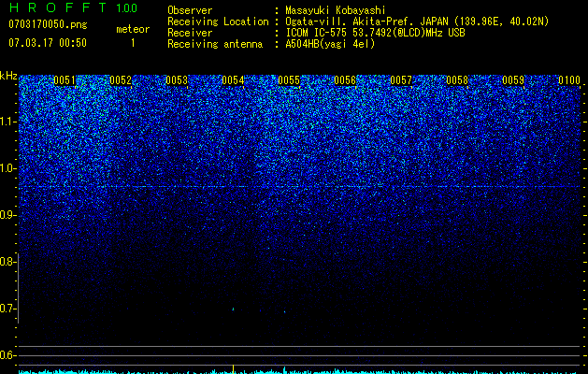Select the filename 0703170050.png
Screen dimensions: 588x374
pyautogui.click(x=48, y=24)
